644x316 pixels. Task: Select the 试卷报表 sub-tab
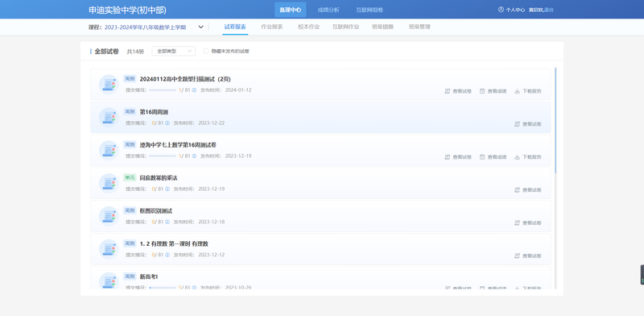(235, 27)
